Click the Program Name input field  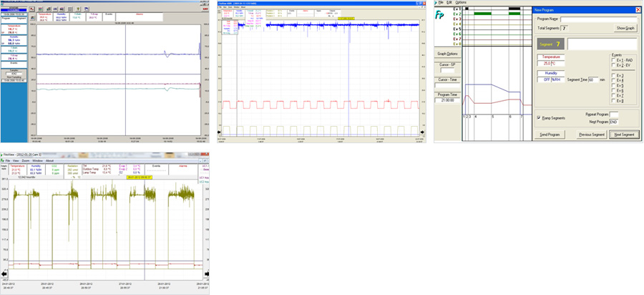coord(599,20)
